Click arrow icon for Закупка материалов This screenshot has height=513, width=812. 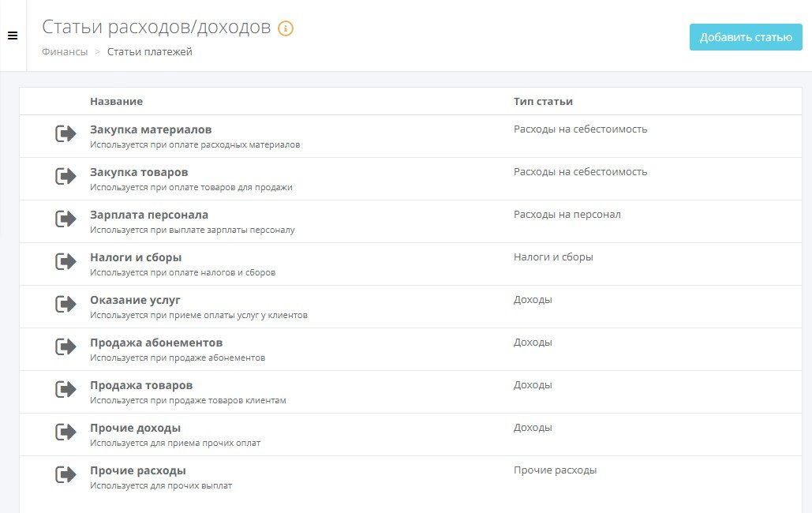tap(65, 133)
